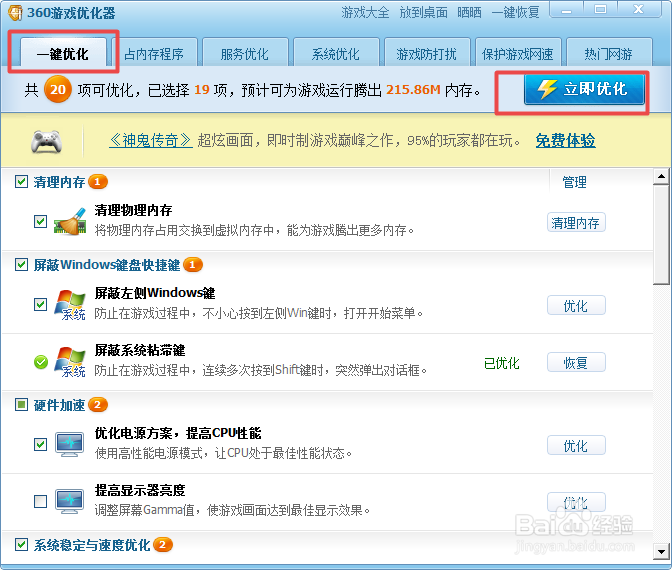Uncheck the 清理物理内存 checkbox

point(40,222)
